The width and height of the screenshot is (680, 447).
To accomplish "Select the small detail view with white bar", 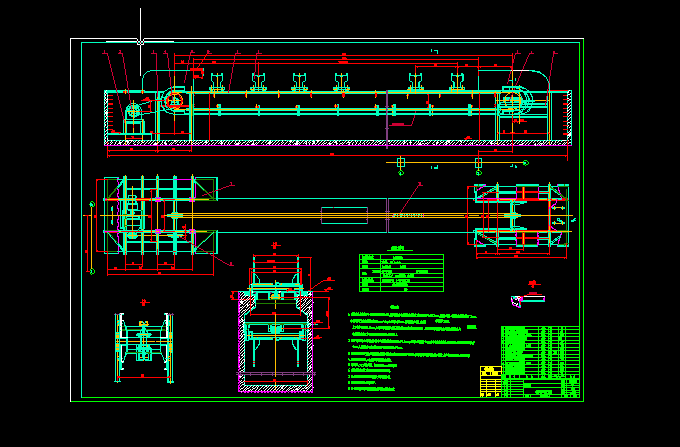I will [528, 300].
